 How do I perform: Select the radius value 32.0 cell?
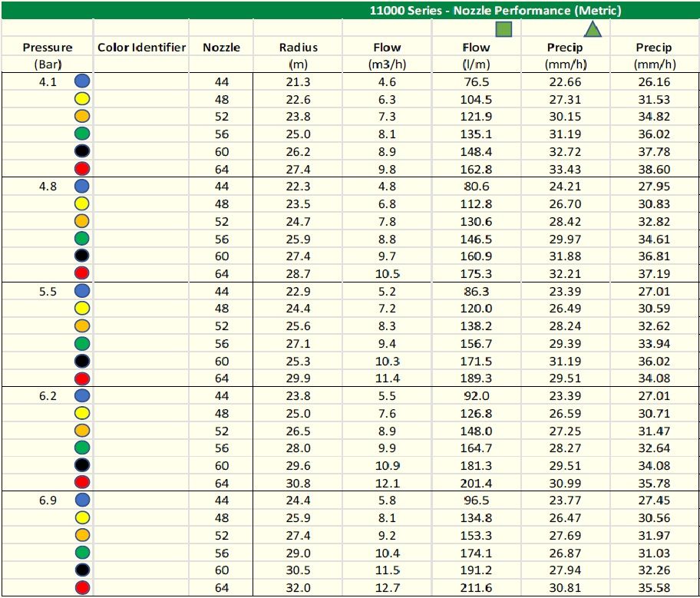pyautogui.click(x=297, y=589)
